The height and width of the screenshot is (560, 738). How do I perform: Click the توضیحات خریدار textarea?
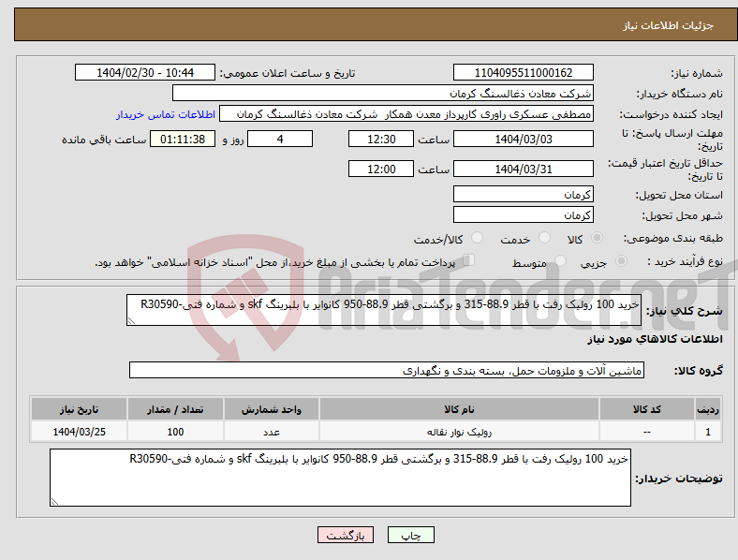[340, 478]
